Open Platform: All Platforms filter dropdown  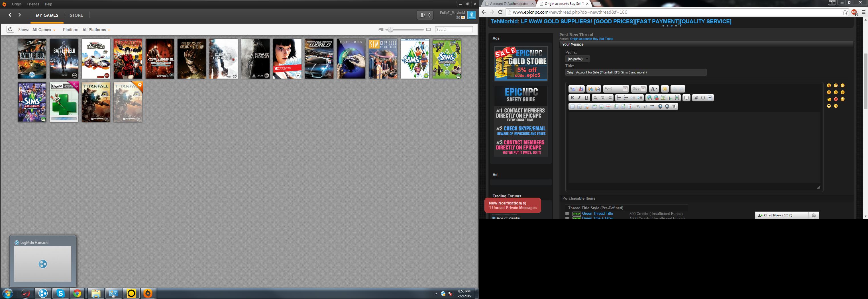coord(96,30)
